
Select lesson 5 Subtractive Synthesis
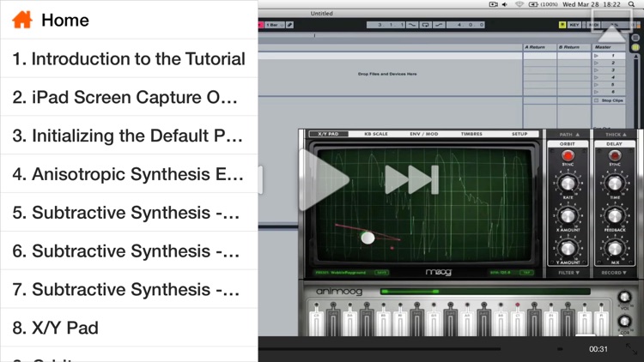pos(129,213)
